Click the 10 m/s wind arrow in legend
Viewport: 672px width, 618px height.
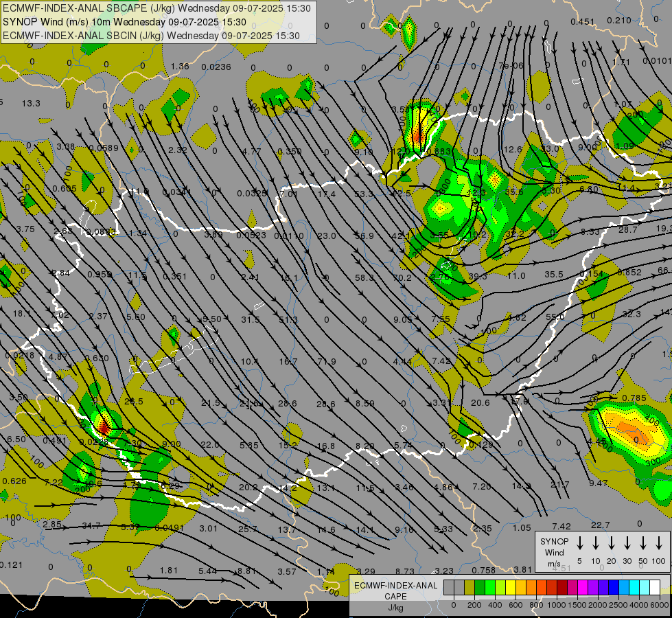pyautogui.click(x=595, y=542)
